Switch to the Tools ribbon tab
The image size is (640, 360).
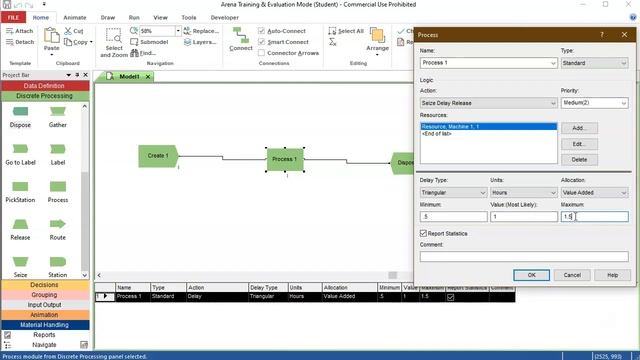click(x=189, y=18)
